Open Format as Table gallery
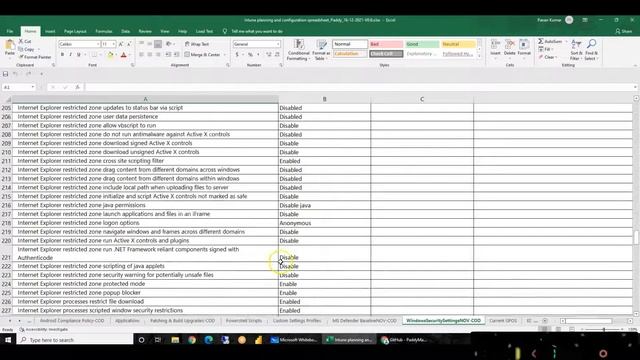This screenshot has width=640, height=360. (321, 50)
